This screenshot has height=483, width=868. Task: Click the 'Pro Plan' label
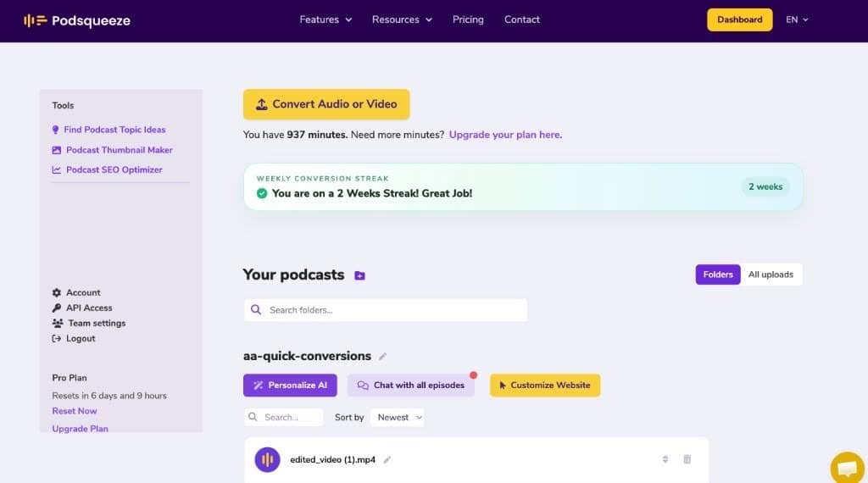pos(70,378)
